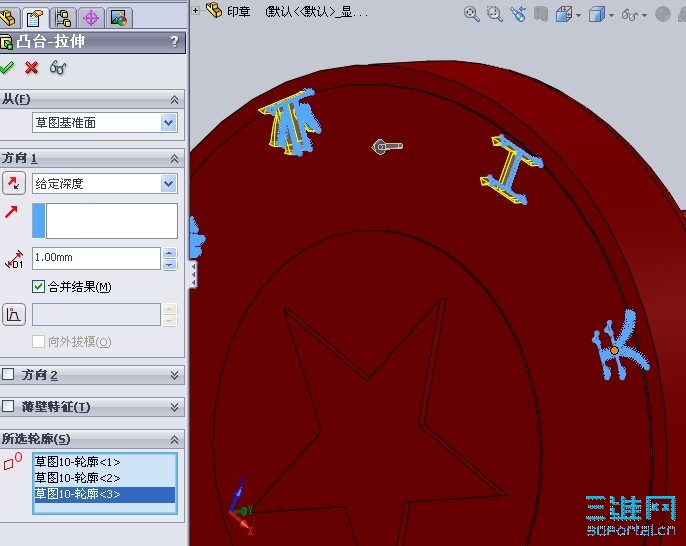Open the 草图基准面 start condition dropdown

click(169, 123)
